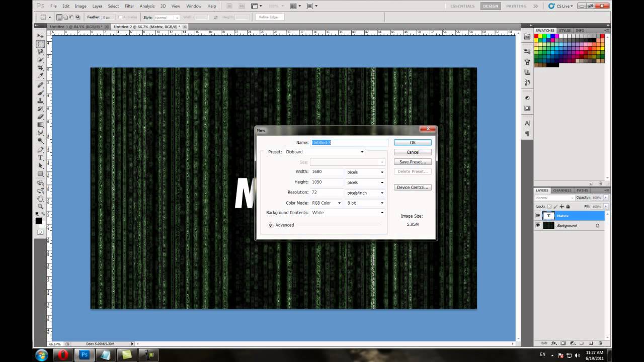Select the Zoom tool
This screenshot has height=362, width=644.
40,207
